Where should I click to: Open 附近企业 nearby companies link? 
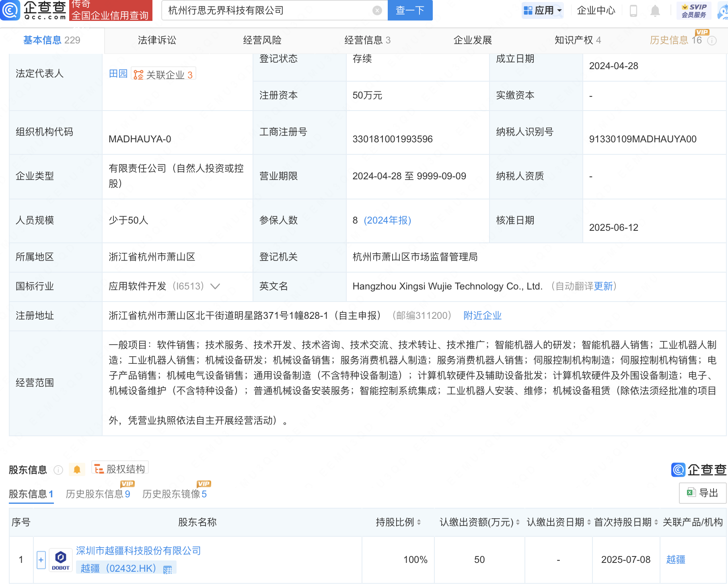click(482, 316)
